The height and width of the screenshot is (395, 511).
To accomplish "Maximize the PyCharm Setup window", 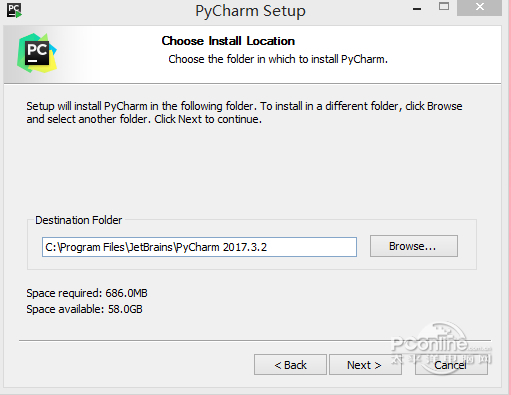I will click(444, 6).
